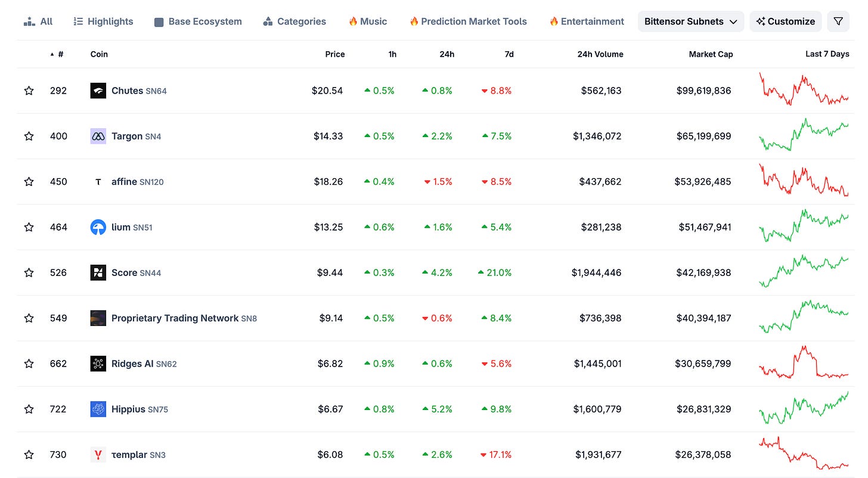Open the filter funnel button
The width and height of the screenshot is (868, 478).
[x=838, y=21]
